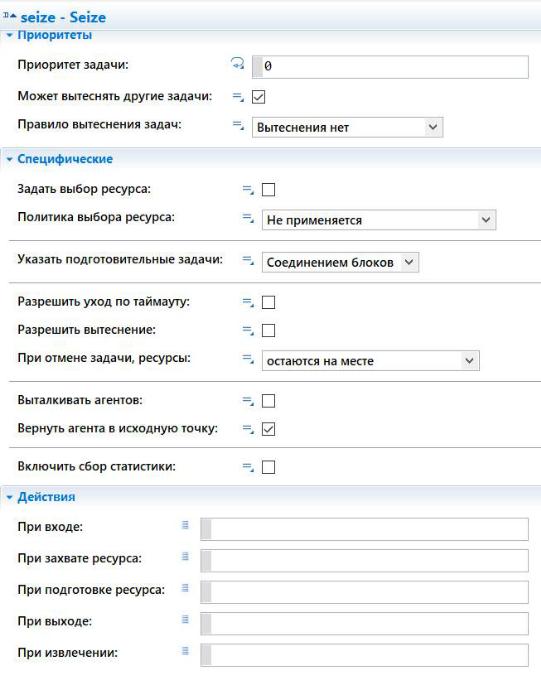This screenshot has width=541, height=674.
Task: Enable Включить сбор статистики checkbox
Action: (269, 467)
